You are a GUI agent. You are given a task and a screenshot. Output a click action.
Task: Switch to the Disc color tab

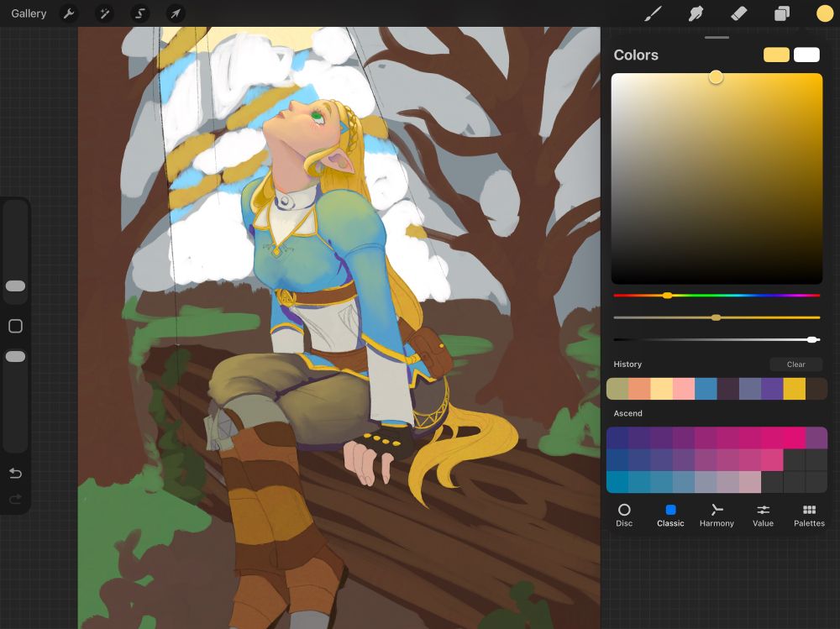click(624, 515)
